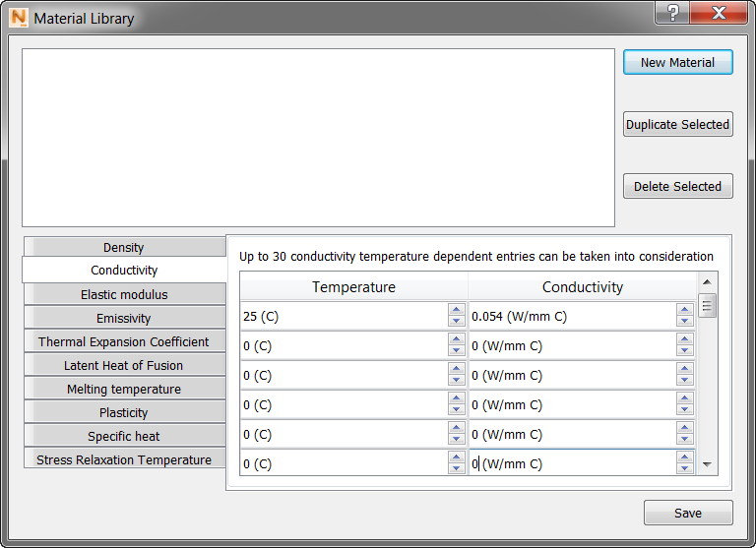The height and width of the screenshot is (548, 756).
Task: Save the material library
Action: (688, 513)
